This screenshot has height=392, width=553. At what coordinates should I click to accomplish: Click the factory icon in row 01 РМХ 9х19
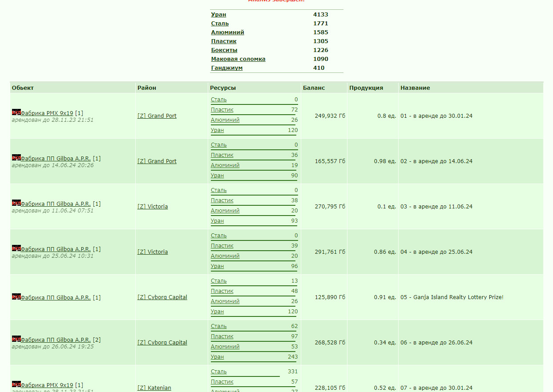click(x=16, y=112)
